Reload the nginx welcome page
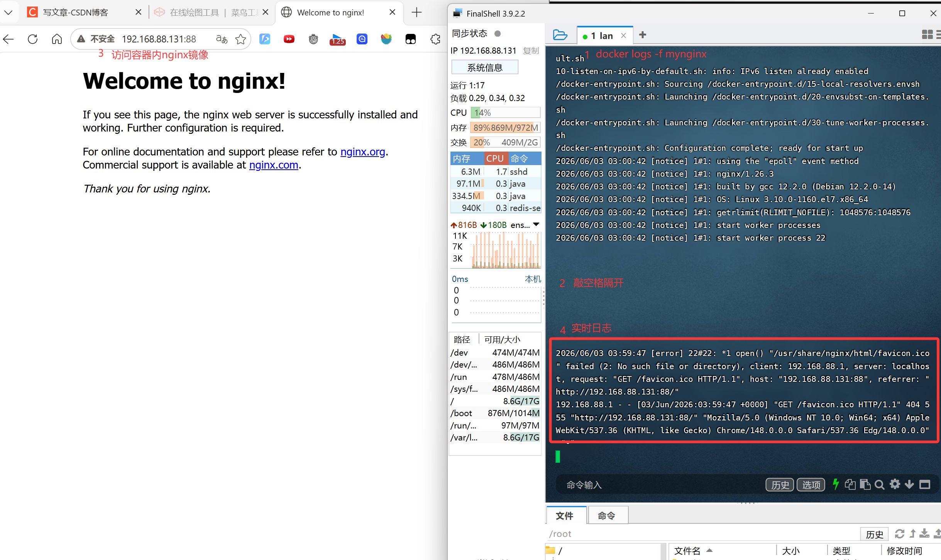The width and height of the screenshot is (941, 560). pos(33,39)
